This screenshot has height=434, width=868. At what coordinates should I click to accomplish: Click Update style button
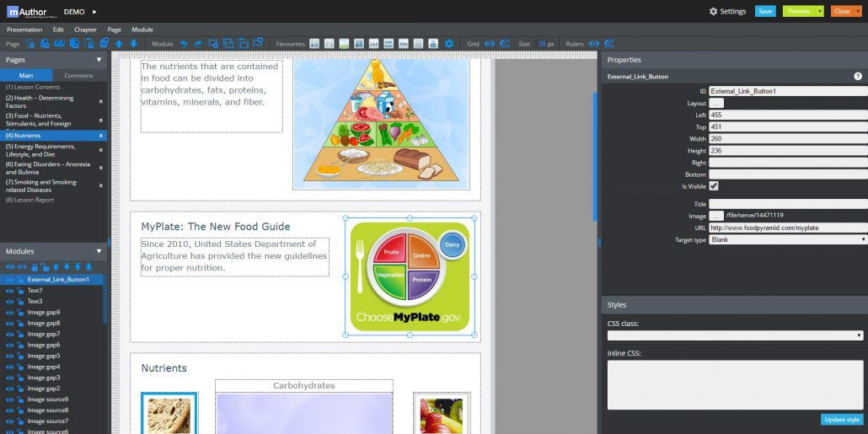(842, 420)
